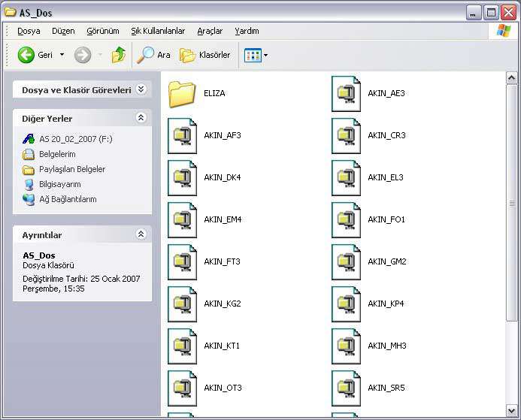Select the AKIN_EM4 file name text
Image resolution: width=521 pixels, height=420 pixels.
(223, 219)
